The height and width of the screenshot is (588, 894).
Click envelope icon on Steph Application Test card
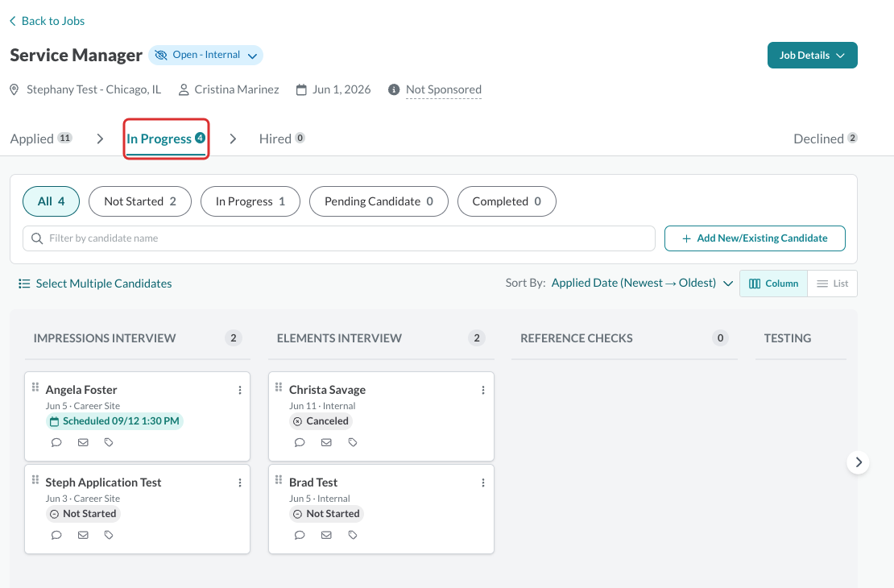point(83,535)
